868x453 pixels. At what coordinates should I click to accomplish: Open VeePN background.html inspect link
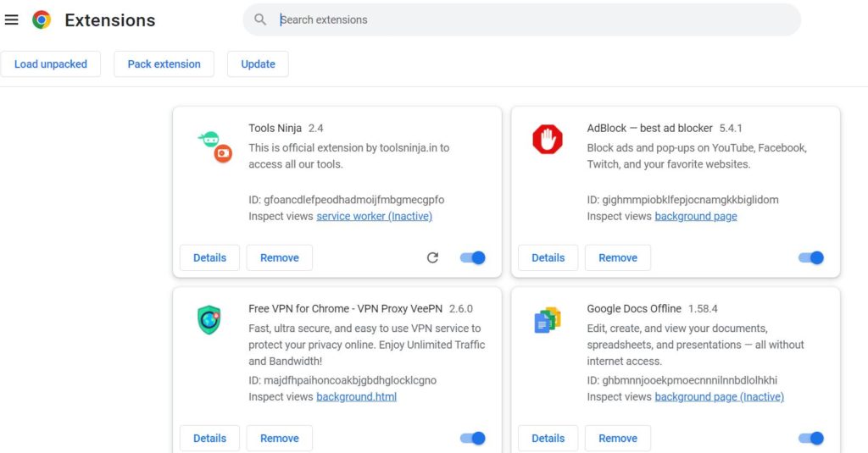coord(356,397)
